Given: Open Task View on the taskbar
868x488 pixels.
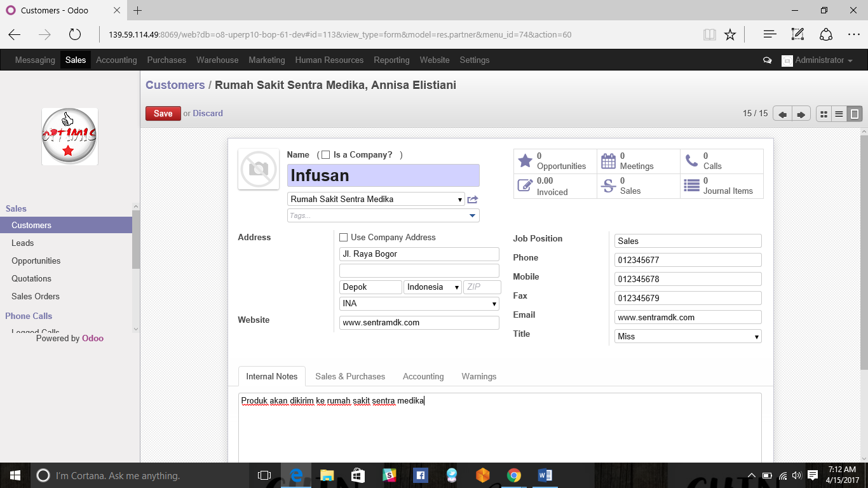Looking at the screenshot, I should pyautogui.click(x=264, y=475).
